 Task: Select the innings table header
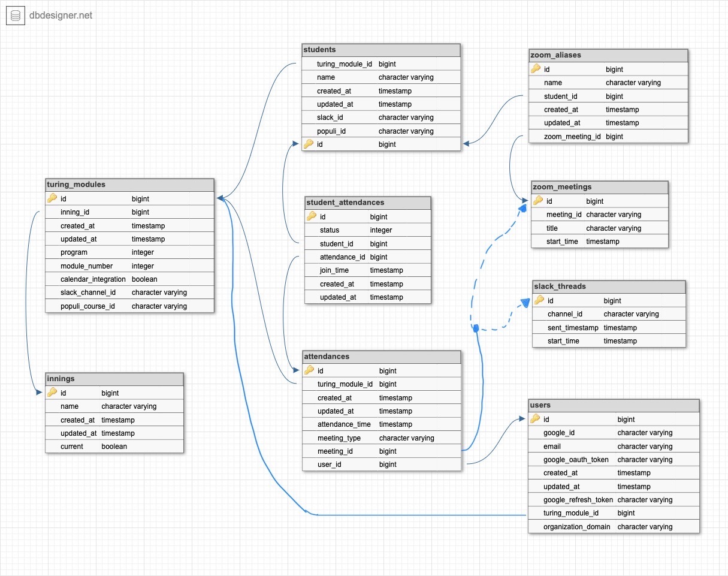click(114, 379)
